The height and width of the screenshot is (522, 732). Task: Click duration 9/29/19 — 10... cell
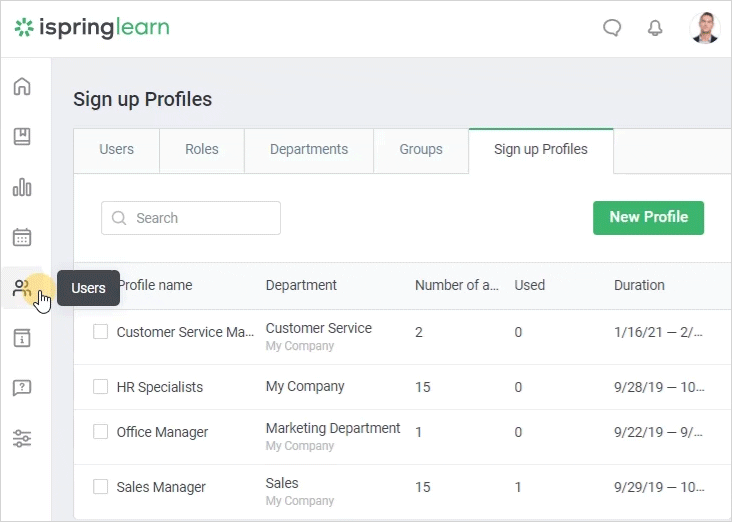tap(659, 487)
